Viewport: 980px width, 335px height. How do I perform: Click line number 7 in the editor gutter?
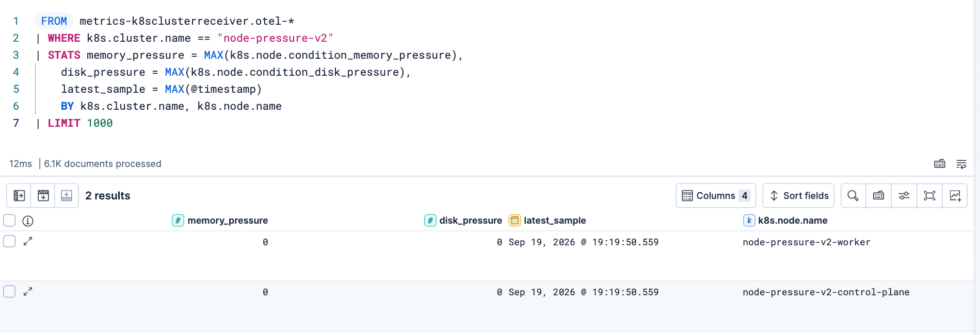click(x=16, y=123)
